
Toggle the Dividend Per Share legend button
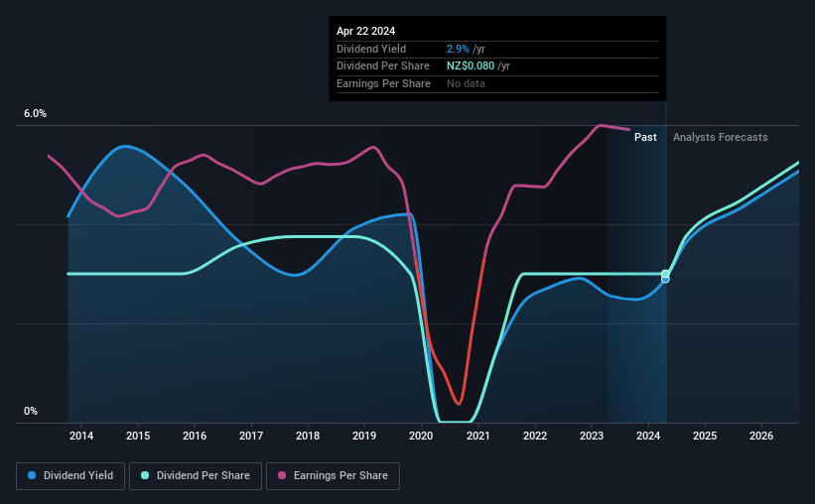click(196, 476)
